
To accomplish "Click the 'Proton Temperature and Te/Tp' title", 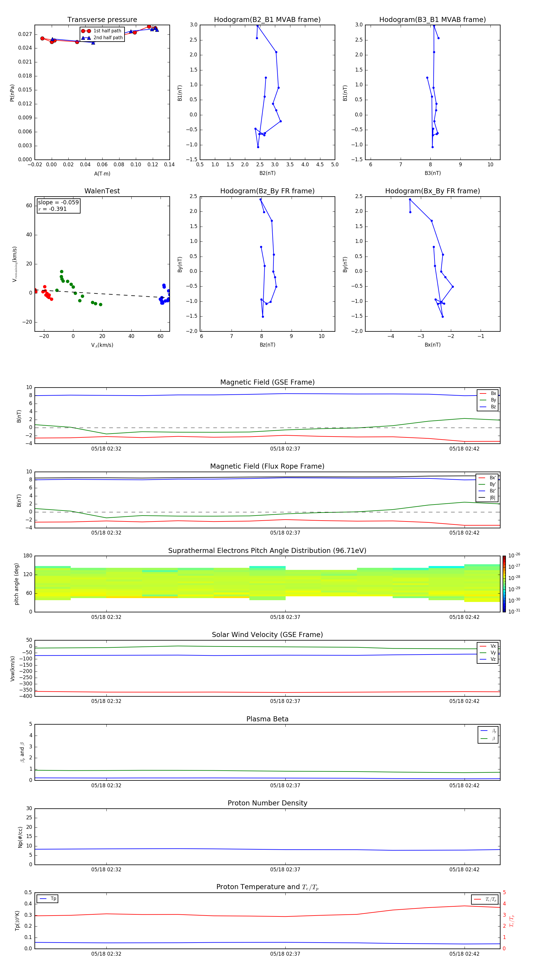I will [x=267, y=887].
